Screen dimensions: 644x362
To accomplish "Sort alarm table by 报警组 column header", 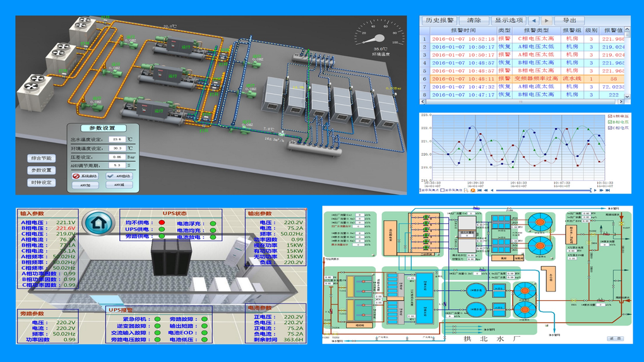I will point(572,30).
